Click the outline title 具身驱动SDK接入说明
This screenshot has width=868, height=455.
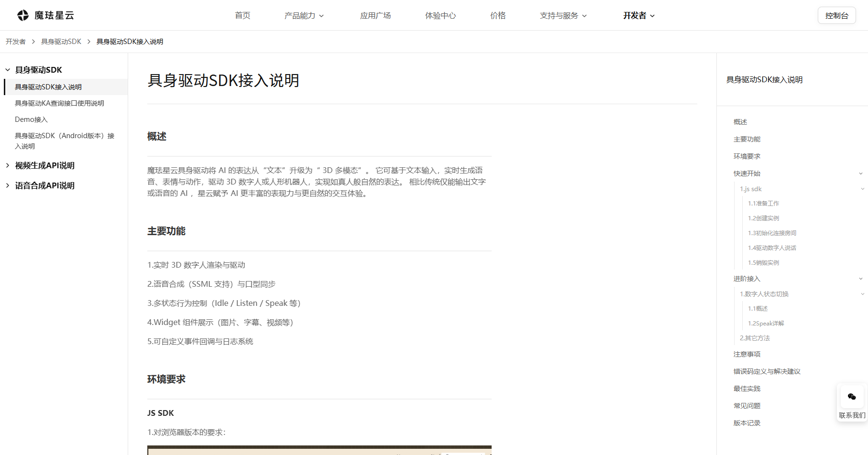(x=764, y=80)
